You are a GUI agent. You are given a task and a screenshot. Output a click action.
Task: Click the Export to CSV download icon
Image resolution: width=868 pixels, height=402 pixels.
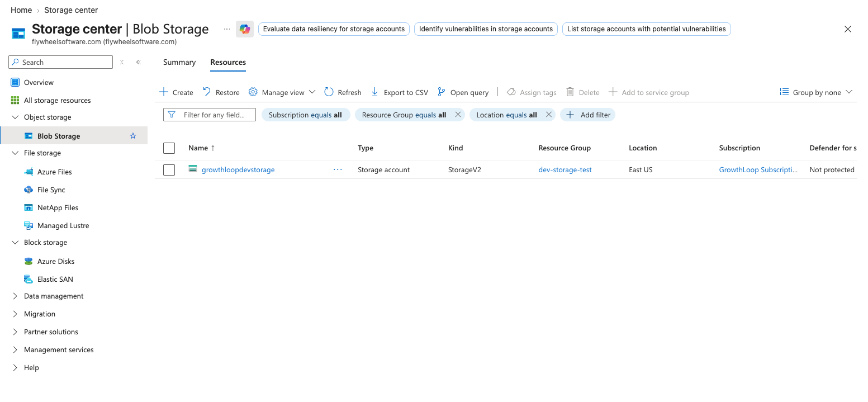tap(375, 92)
